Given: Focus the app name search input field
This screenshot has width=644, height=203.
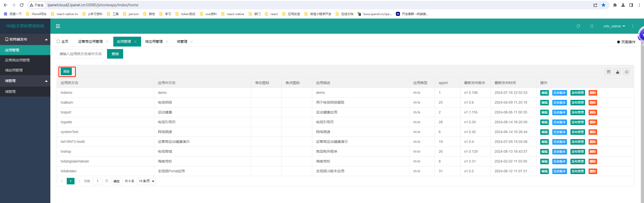Looking at the screenshot, I should (x=80, y=54).
